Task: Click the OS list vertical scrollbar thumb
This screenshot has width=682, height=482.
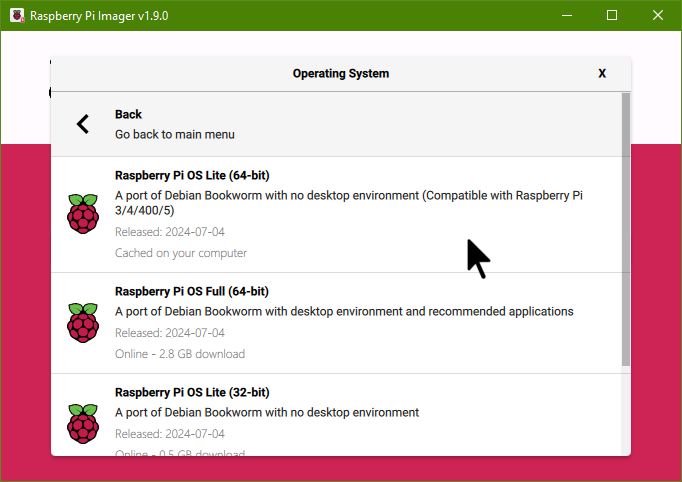Action: (626, 230)
